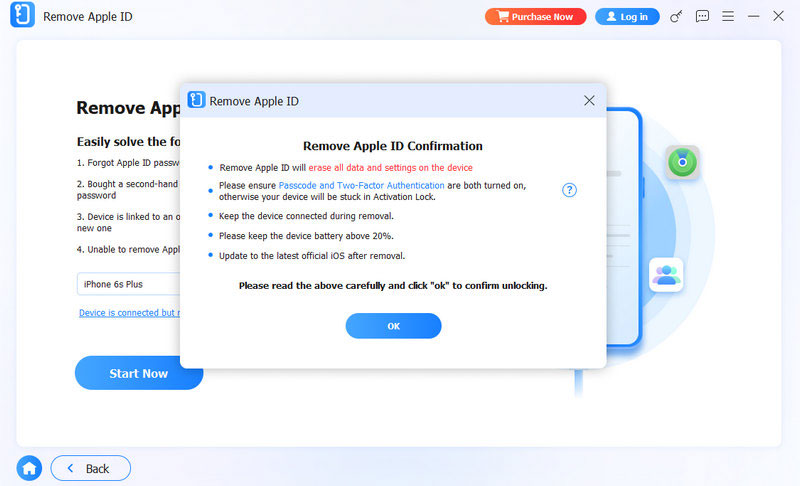The image size is (800, 486).
Task: Click the Purchase Now button
Action: pyautogui.click(x=535, y=17)
